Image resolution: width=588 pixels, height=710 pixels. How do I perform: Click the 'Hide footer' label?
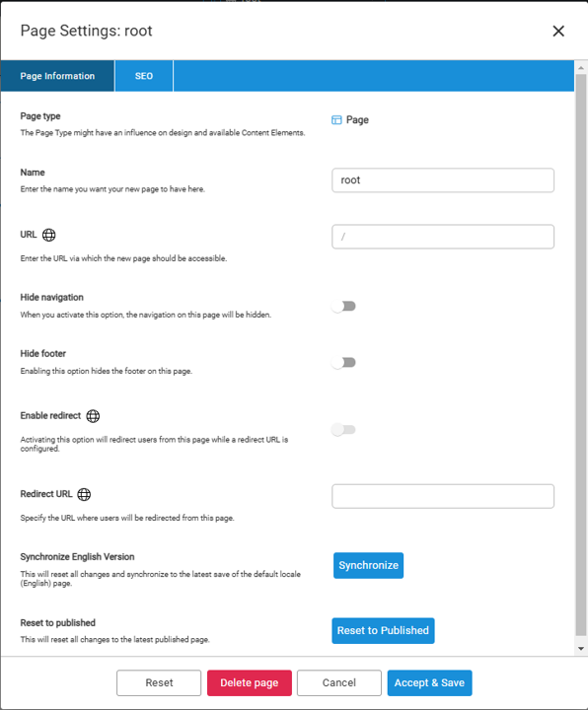[43, 354]
